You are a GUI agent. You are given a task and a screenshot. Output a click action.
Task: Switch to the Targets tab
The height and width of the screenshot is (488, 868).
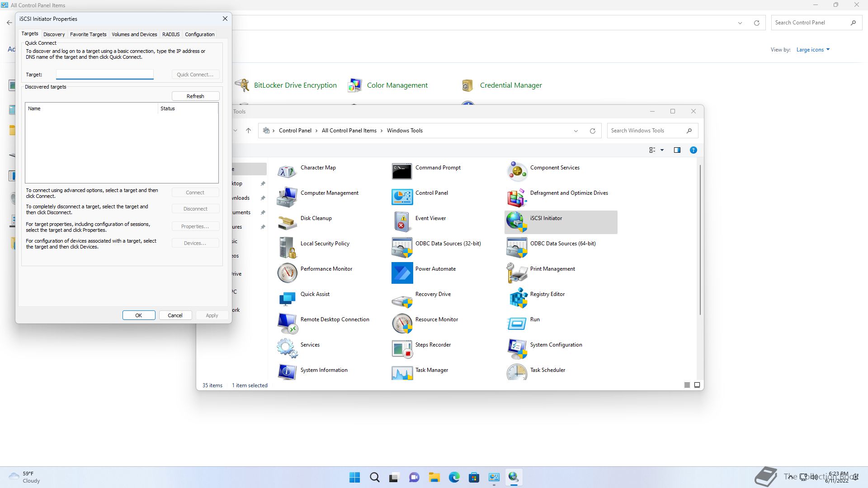pyautogui.click(x=30, y=34)
